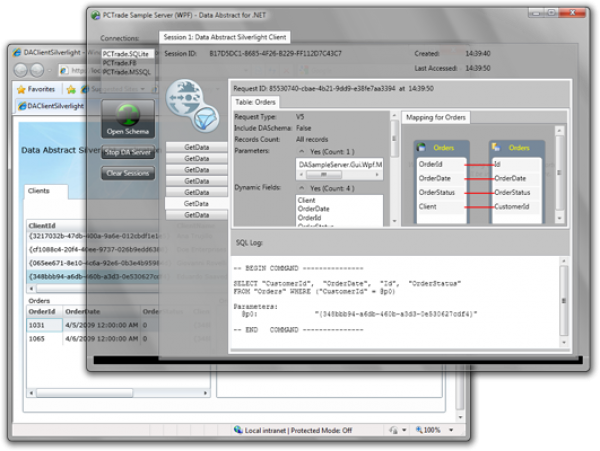The height and width of the screenshot is (451, 600).
Task: Click the OrderId field in the left Orders mapping table
Action: (430, 164)
